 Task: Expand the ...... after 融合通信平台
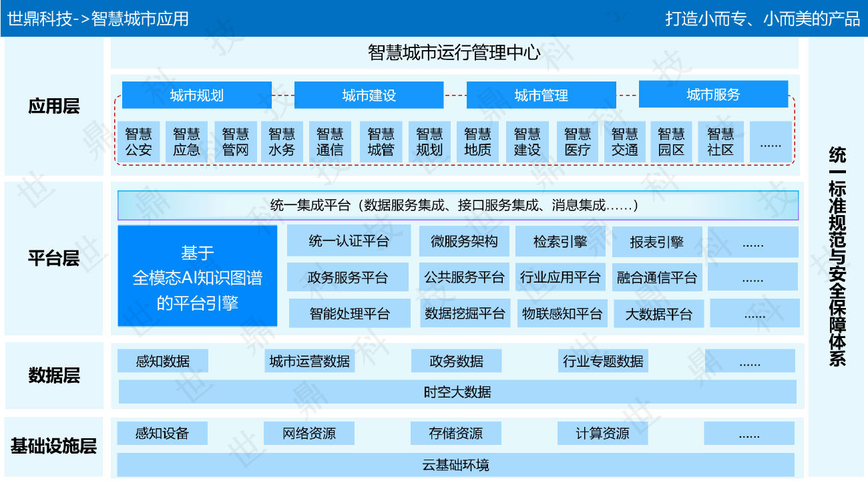click(754, 277)
